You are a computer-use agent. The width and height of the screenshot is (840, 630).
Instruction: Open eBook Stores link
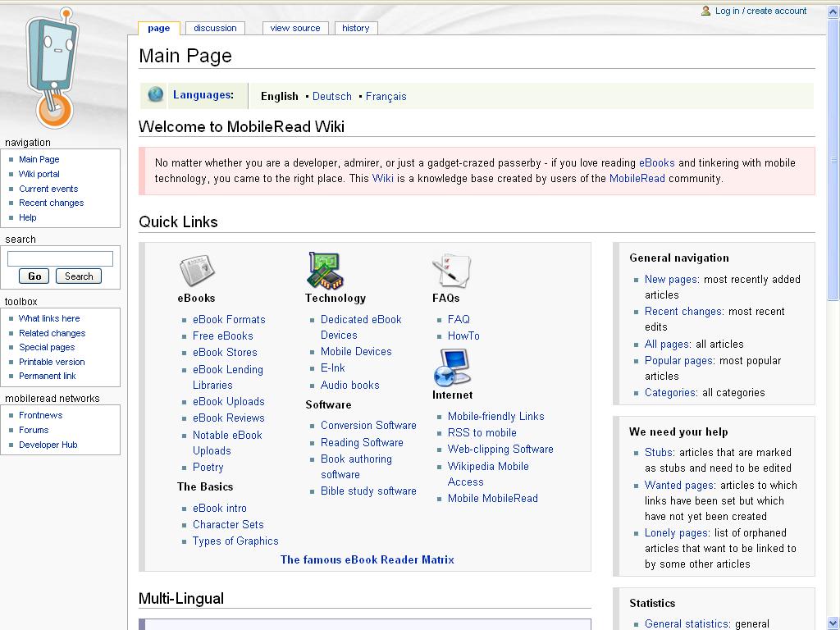tap(225, 352)
